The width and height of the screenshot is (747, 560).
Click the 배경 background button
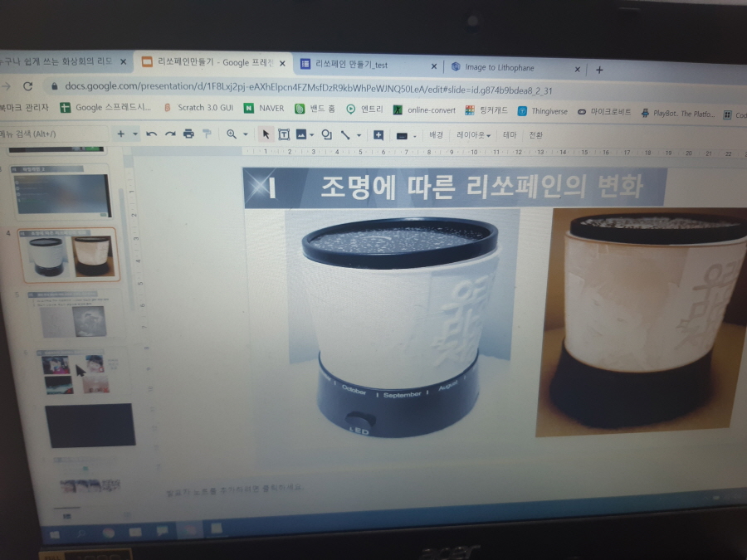(436, 135)
